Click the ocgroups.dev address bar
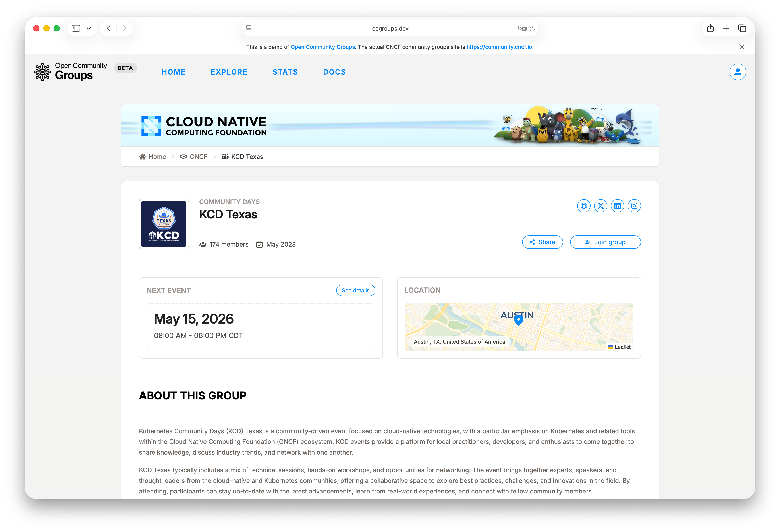This screenshot has height=532, width=780. click(390, 29)
